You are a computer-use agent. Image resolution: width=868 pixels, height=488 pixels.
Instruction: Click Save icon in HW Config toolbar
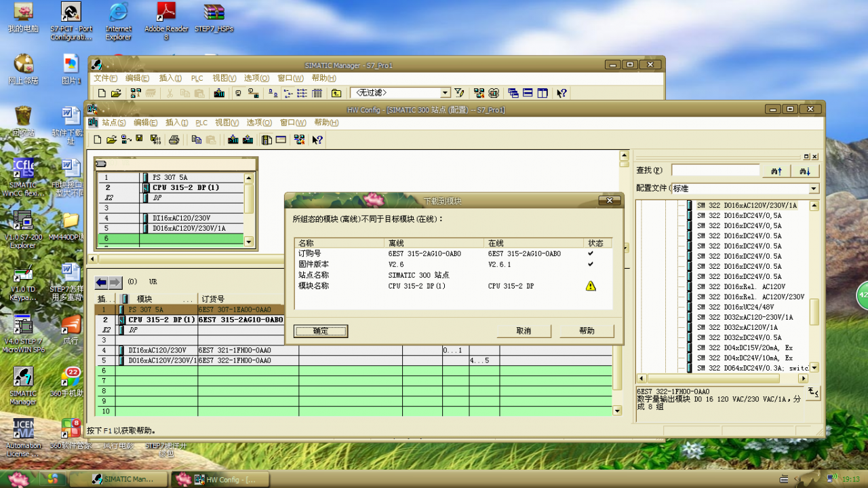(139, 139)
